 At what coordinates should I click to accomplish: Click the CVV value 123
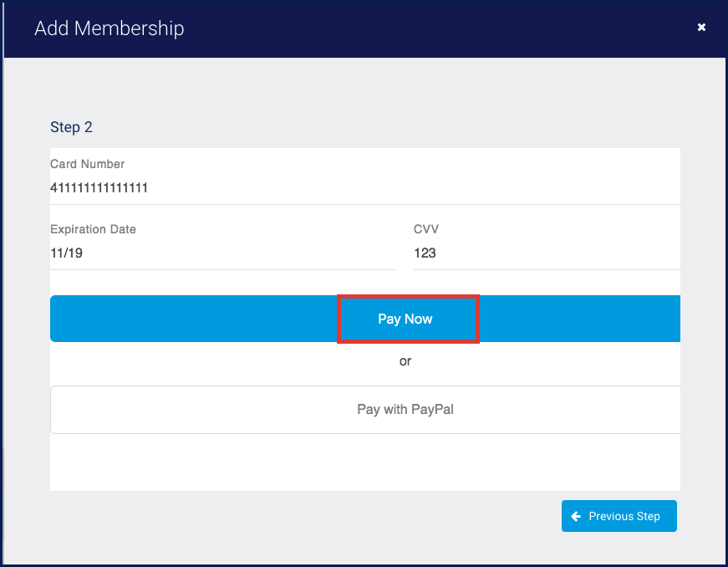pyautogui.click(x=425, y=253)
